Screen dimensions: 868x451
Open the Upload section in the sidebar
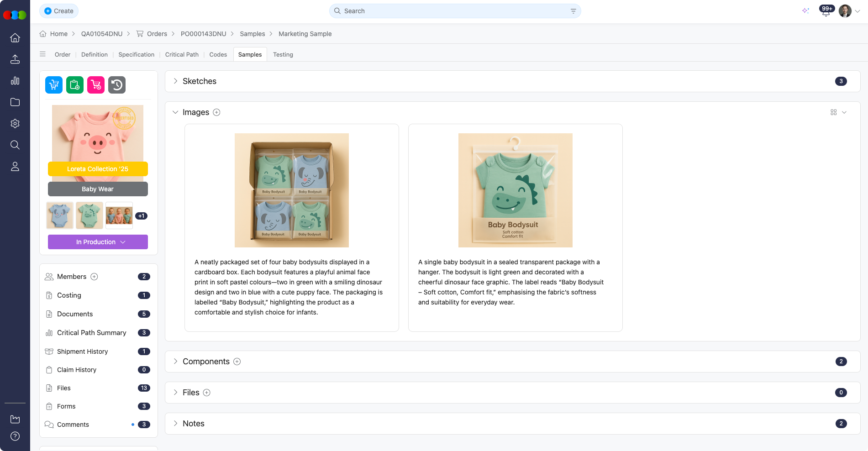15,59
